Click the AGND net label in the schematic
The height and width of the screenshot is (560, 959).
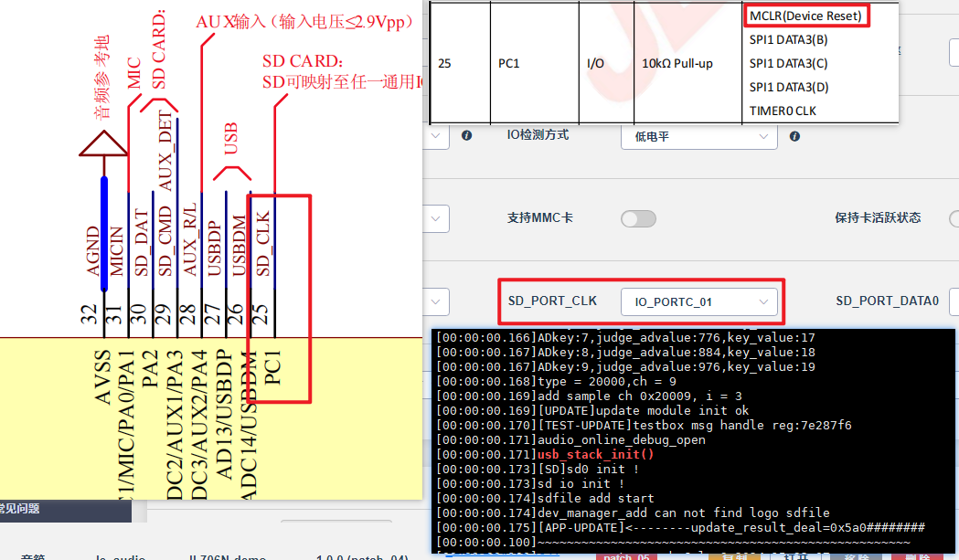coord(93,250)
